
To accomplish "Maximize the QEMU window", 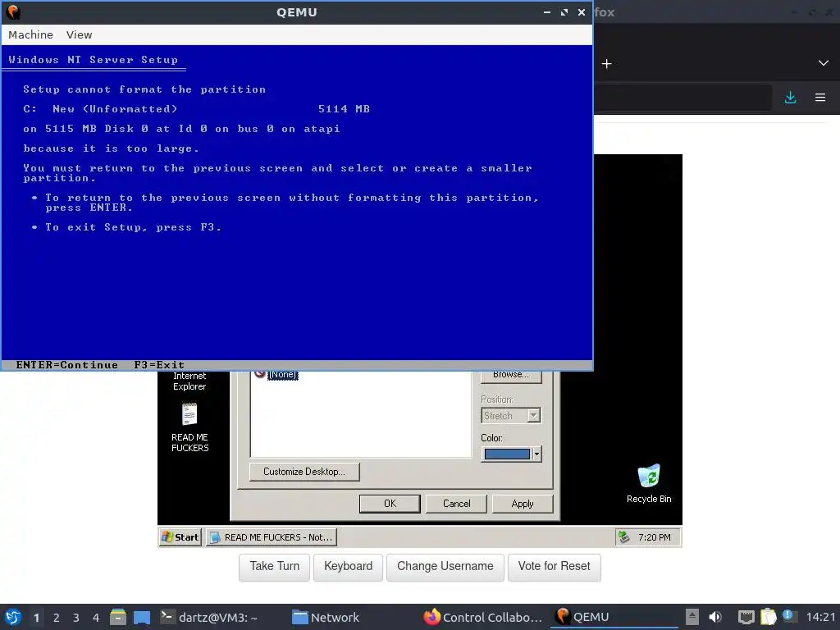I will [x=564, y=11].
